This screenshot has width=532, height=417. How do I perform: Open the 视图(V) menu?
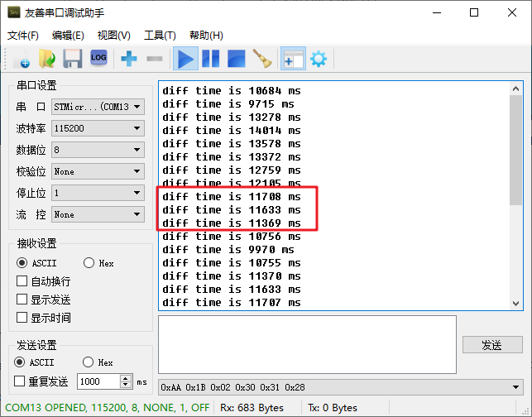pos(113,36)
